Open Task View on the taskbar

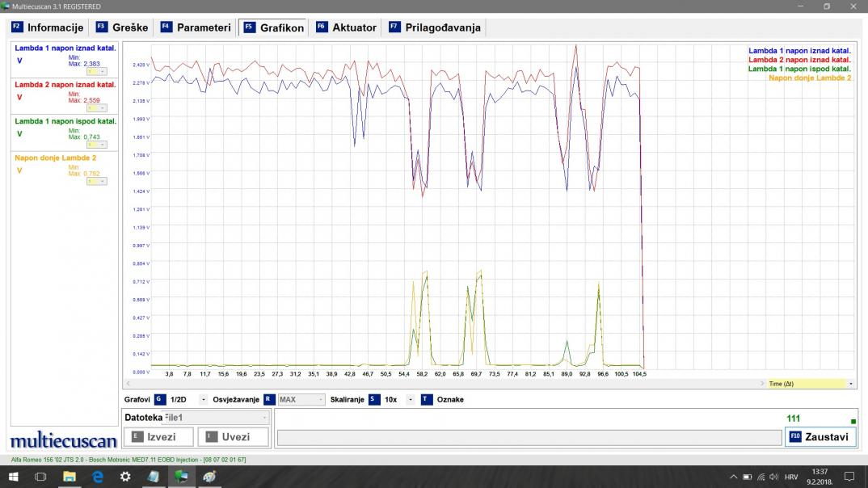(40, 477)
